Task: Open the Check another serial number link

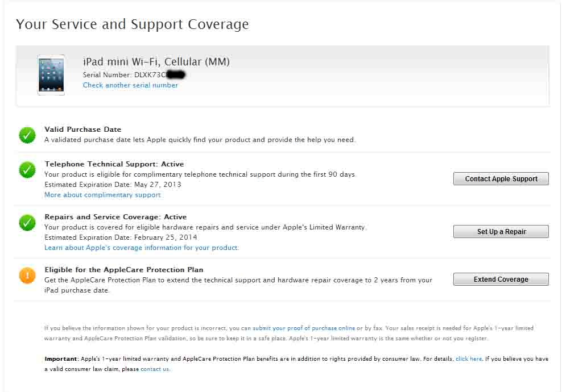Action: pos(130,85)
